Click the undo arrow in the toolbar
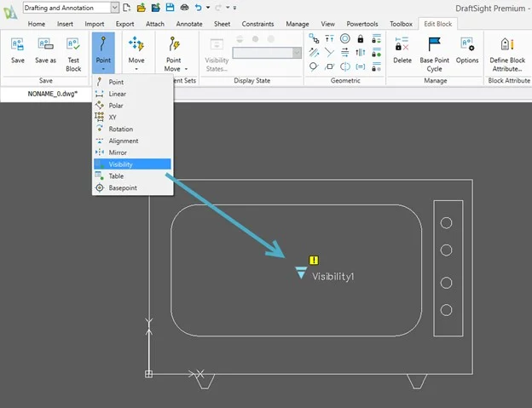The height and width of the screenshot is (408, 532). pyautogui.click(x=199, y=8)
